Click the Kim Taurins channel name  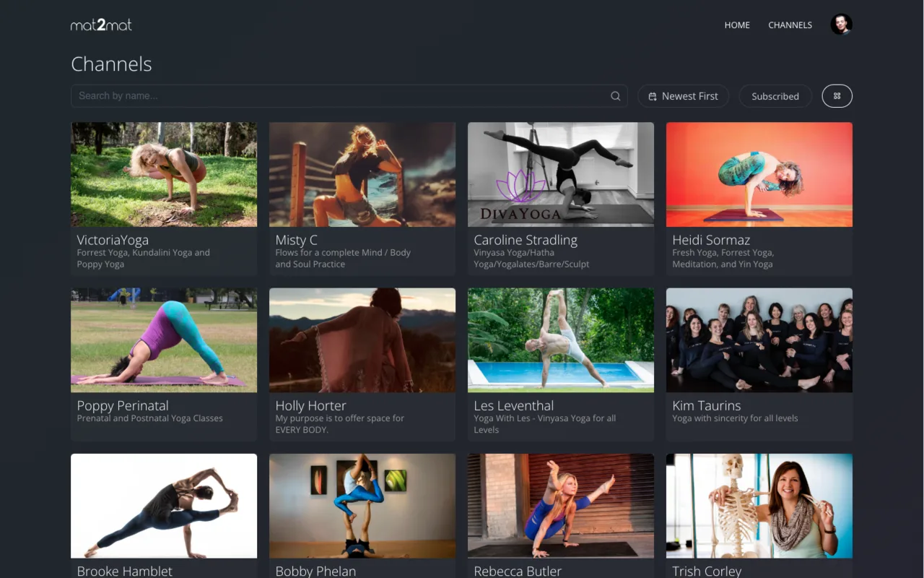point(707,406)
